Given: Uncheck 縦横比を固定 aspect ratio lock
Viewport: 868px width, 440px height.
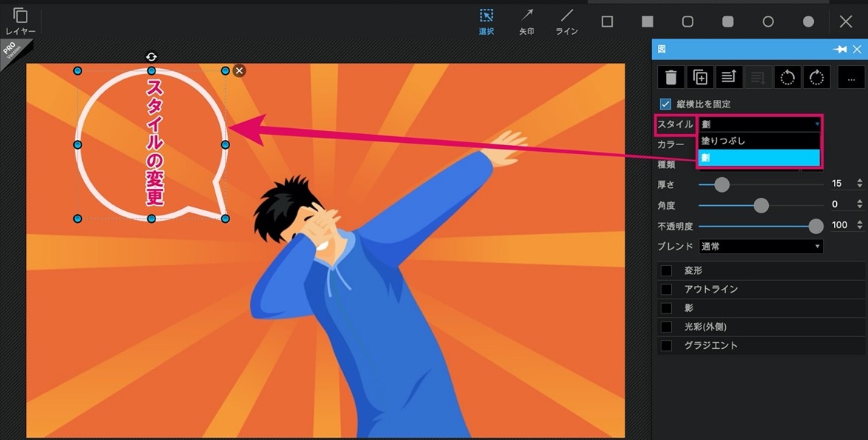Looking at the screenshot, I should [x=665, y=104].
